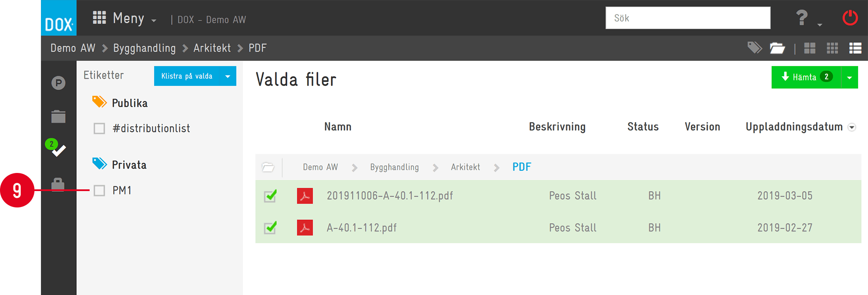
Task: Check the PM1 private label checkbox
Action: [100, 191]
